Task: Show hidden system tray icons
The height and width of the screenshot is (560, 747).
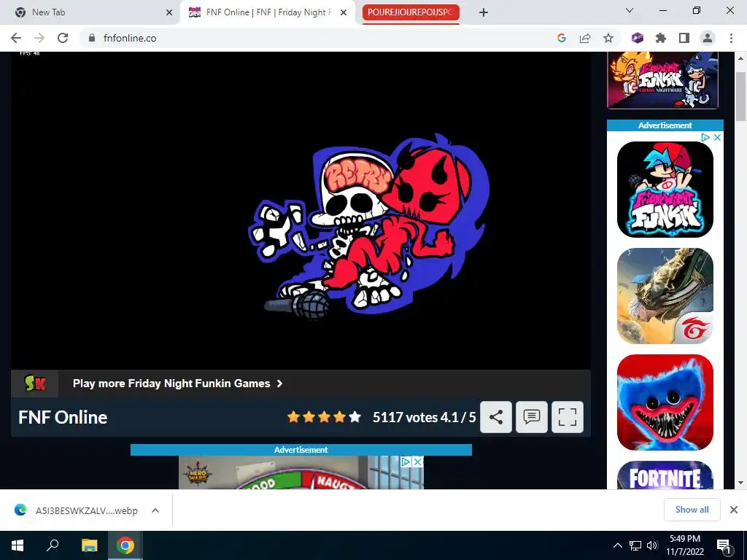Action: (617, 545)
